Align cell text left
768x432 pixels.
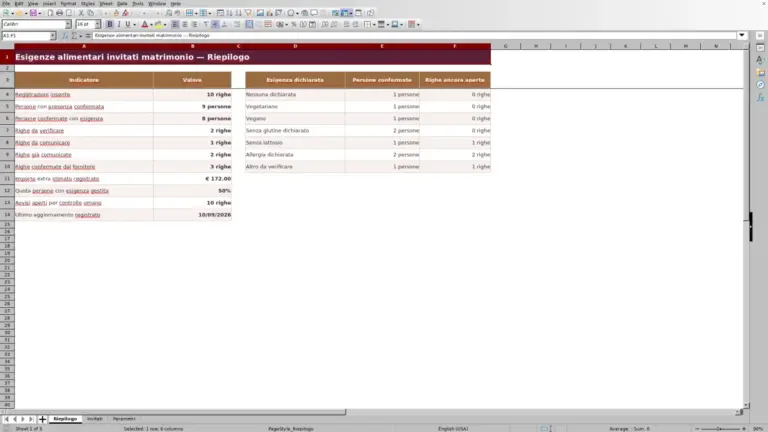(175, 24)
